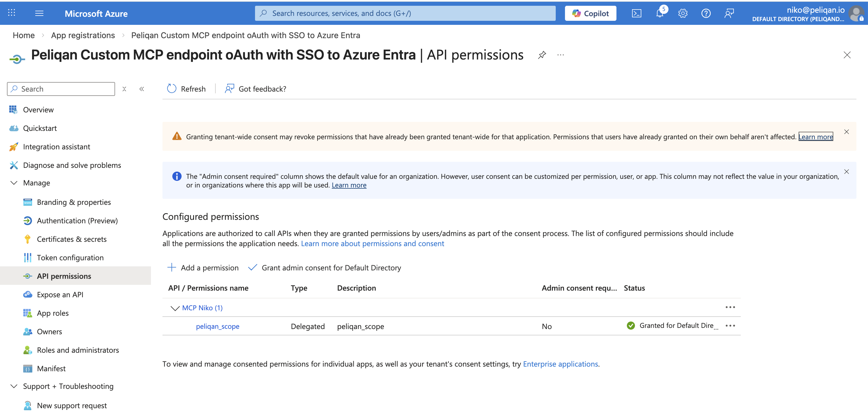This screenshot has width=868, height=416.
Task: Click the app name breadcrumb link
Action: (x=246, y=35)
